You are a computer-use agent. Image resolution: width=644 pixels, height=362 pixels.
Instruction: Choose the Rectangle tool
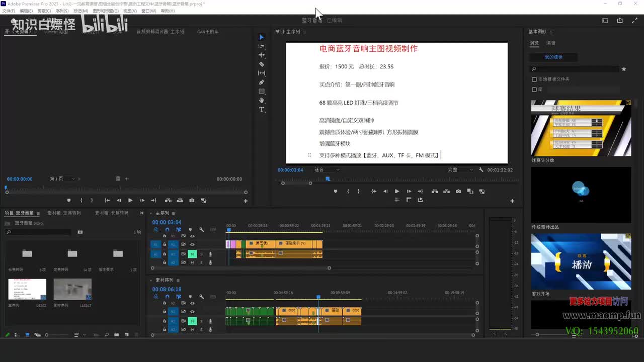point(261,91)
